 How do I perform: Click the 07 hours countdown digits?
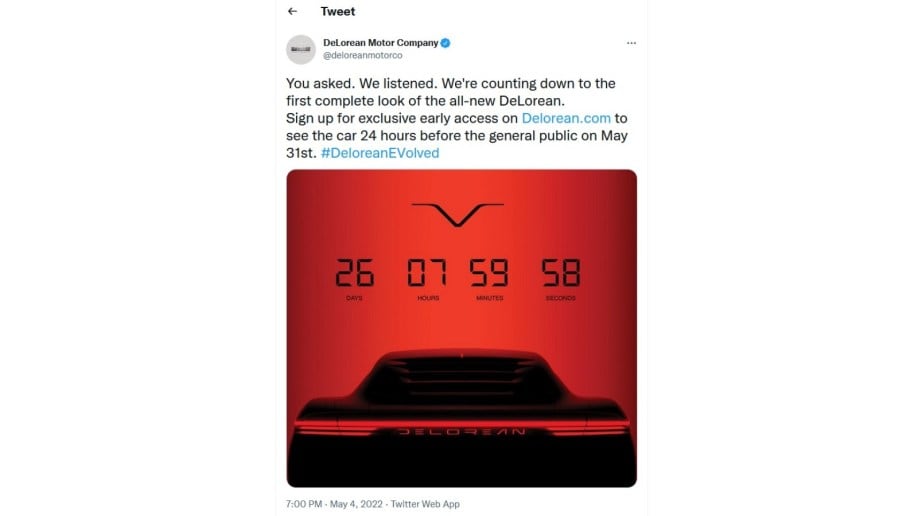click(x=427, y=272)
